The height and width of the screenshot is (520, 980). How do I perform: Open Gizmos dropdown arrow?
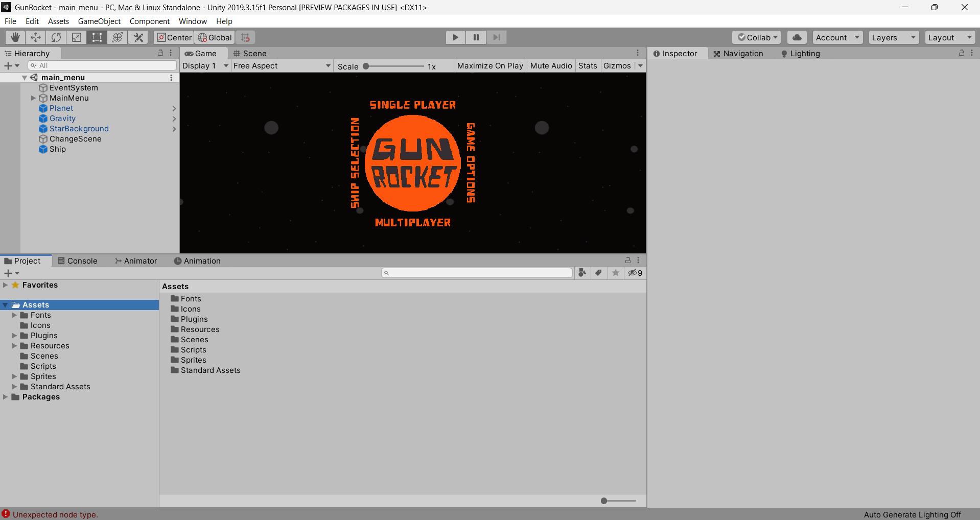click(640, 66)
